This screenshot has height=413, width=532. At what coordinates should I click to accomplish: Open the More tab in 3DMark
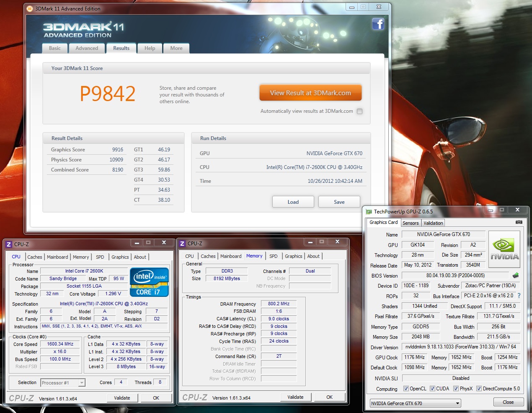(176, 48)
